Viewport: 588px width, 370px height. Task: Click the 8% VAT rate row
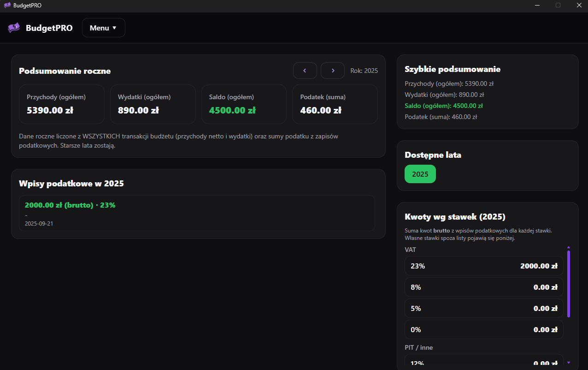point(483,287)
